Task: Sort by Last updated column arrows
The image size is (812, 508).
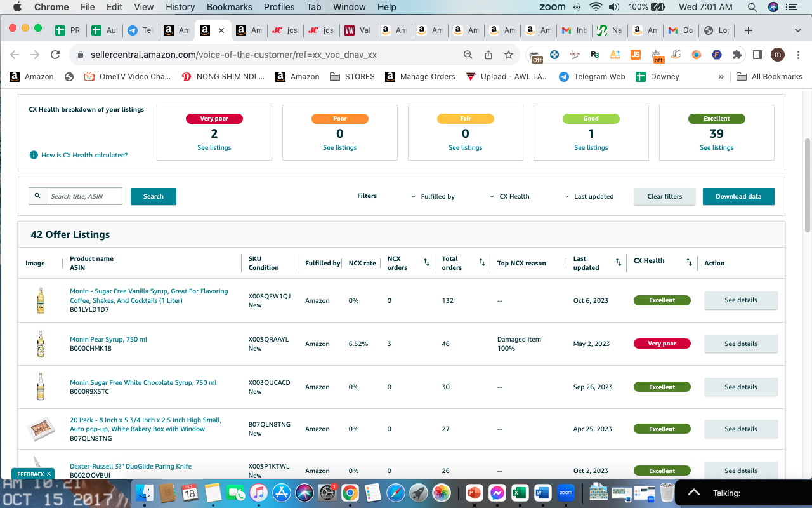Action: 619,262
